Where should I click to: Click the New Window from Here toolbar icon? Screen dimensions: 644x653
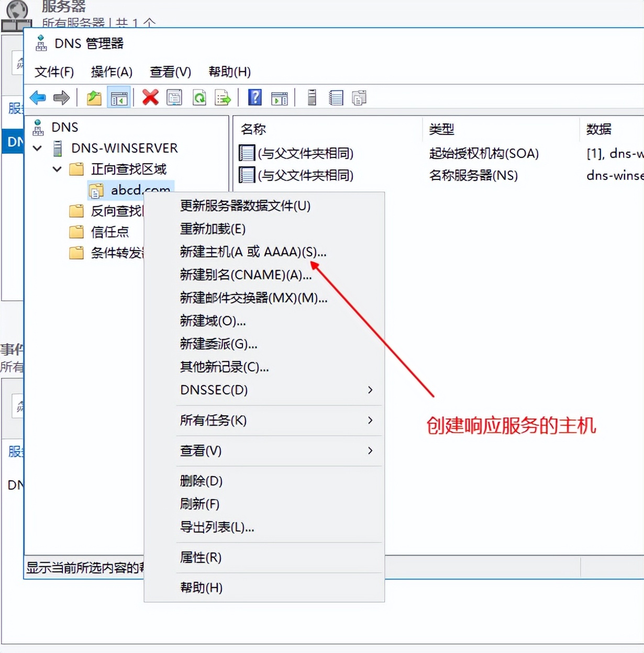coord(280,97)
